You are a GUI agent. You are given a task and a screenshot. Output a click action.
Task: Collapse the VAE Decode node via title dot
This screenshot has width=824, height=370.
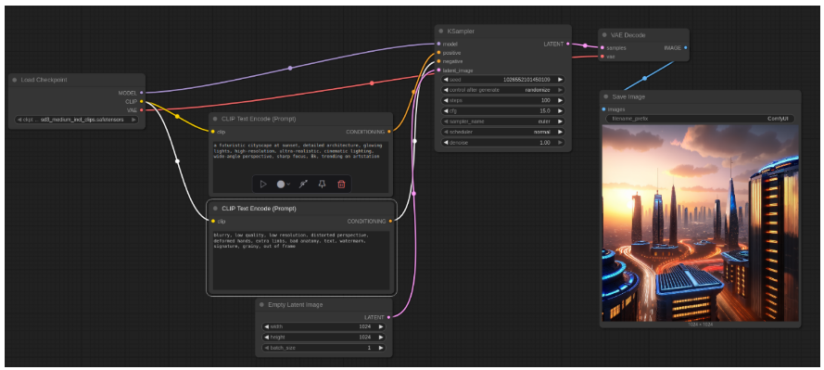[605, 35]
